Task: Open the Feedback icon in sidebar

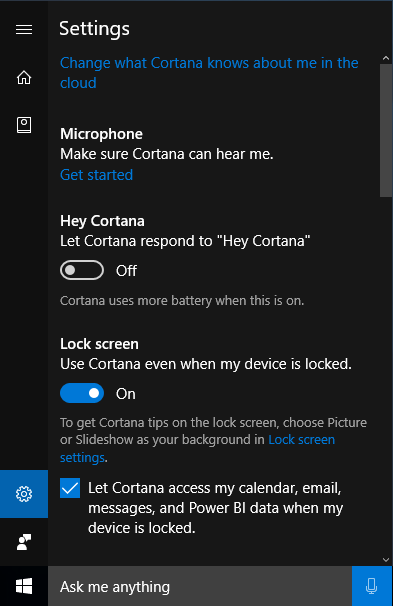Action: (24, 542)
